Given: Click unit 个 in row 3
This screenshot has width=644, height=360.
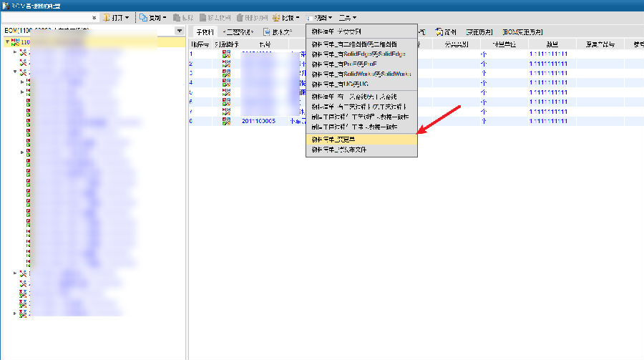Looking at the screenshot, I should (x=484, y=73).
